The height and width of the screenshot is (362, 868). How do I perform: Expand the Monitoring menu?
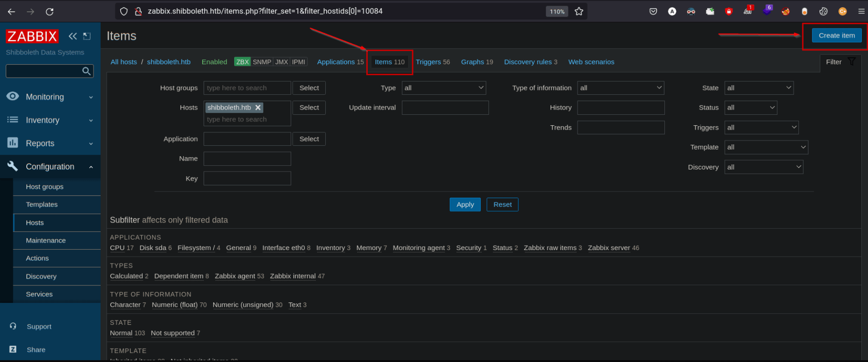(50, 97)
